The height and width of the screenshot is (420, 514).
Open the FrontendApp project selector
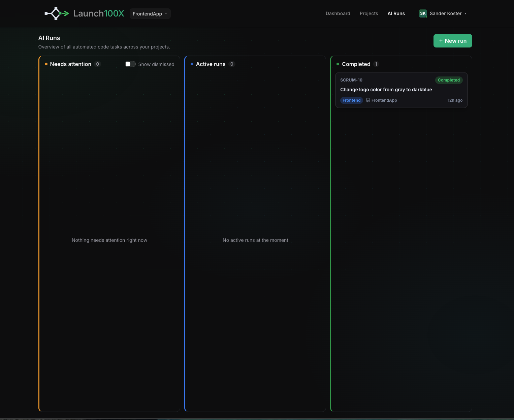pyautogui.click(x=150, y=13)
